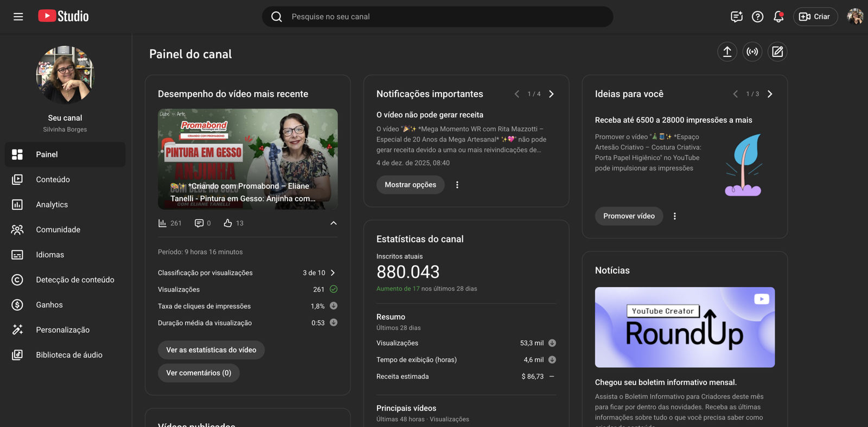
Task: Open the hamburger navigation menu
Action: click(x=18, y=17)
